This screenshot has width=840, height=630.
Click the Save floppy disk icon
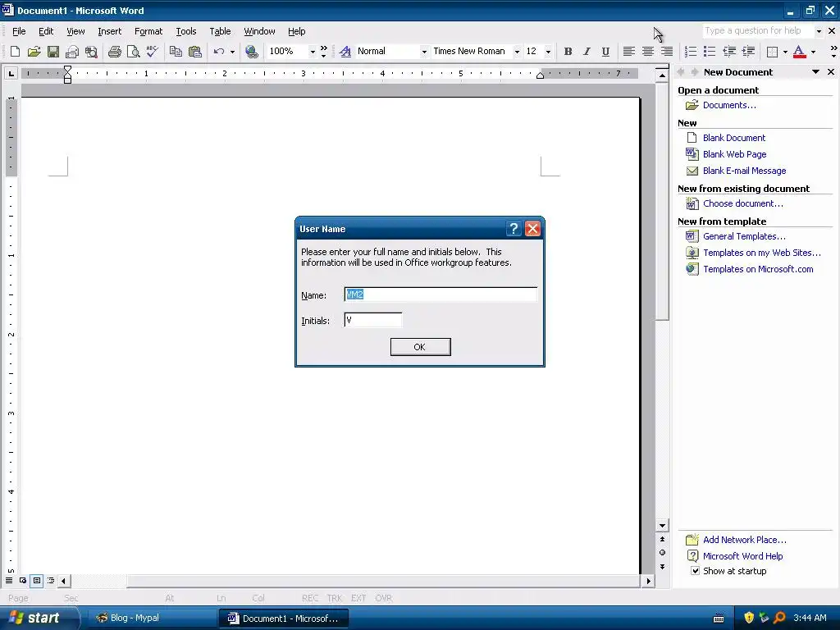pos(53,52)
